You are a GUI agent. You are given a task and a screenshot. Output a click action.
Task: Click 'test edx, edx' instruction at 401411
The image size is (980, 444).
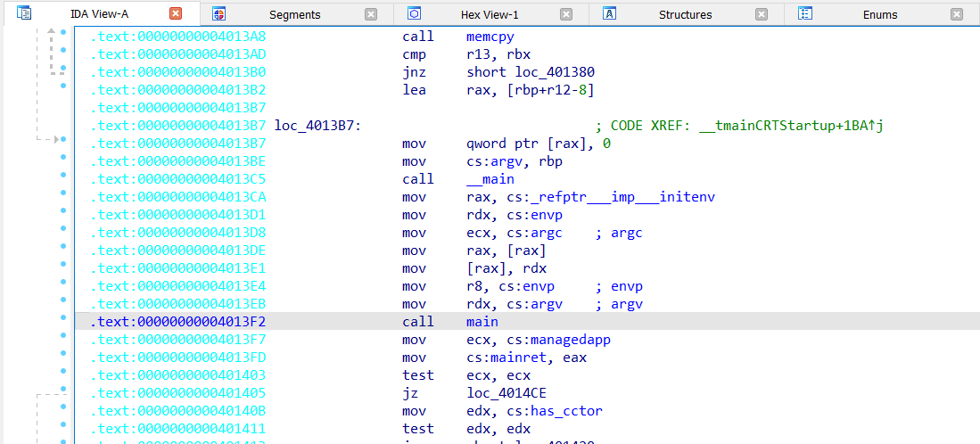pos(466,429)
